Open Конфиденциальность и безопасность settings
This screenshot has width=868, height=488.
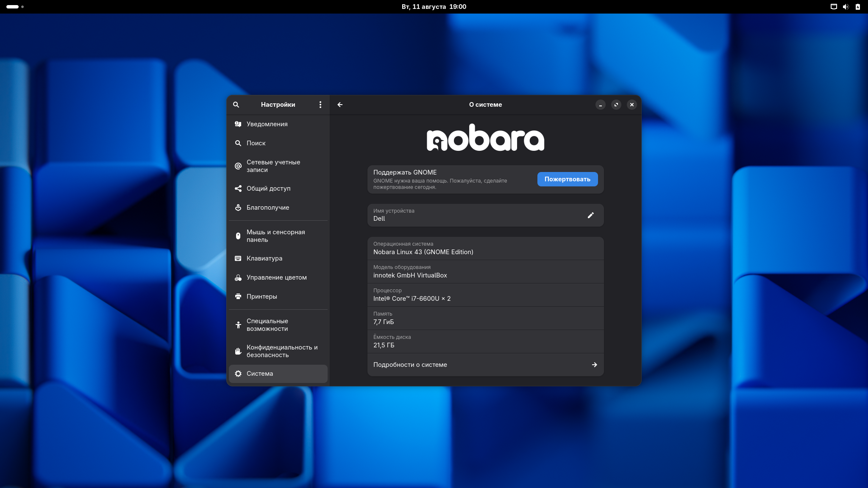278,351
